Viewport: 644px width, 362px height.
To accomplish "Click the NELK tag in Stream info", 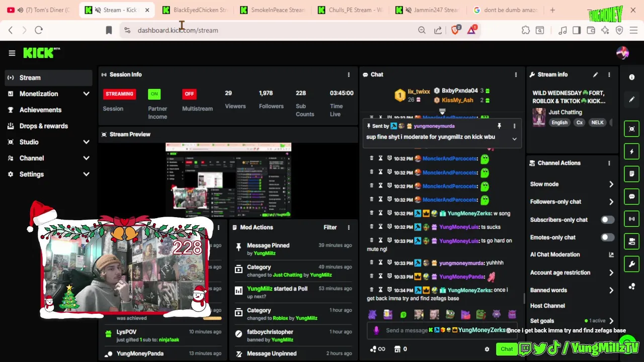I will coord(597,123).
